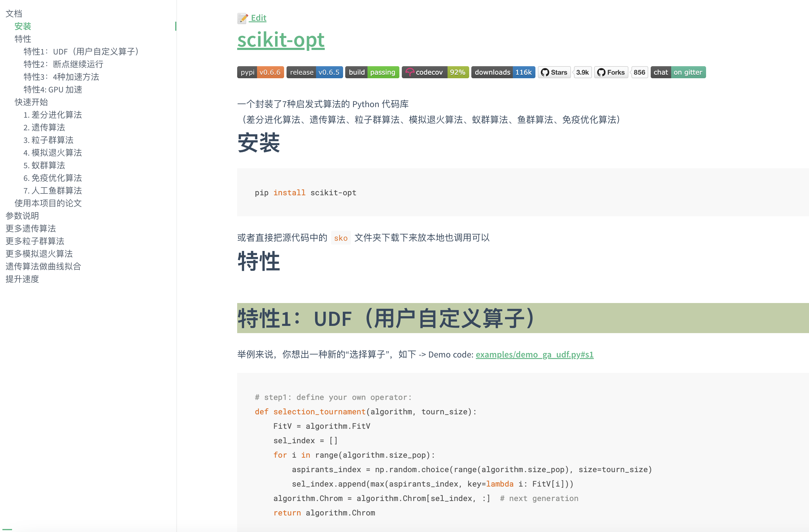Click the build passing badge
The image size is (809, 532).
click(x=372, y=72)
